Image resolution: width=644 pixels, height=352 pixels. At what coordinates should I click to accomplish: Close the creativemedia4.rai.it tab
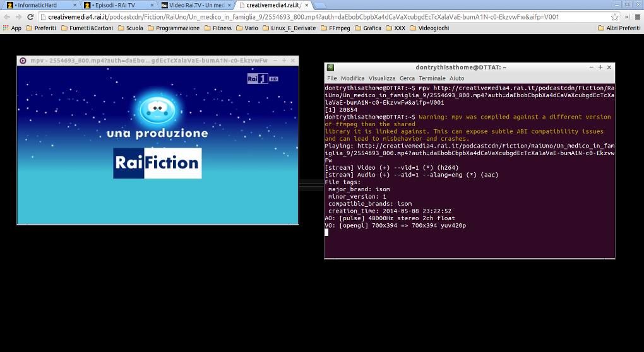pyautogui.click(x=306, y=5)
